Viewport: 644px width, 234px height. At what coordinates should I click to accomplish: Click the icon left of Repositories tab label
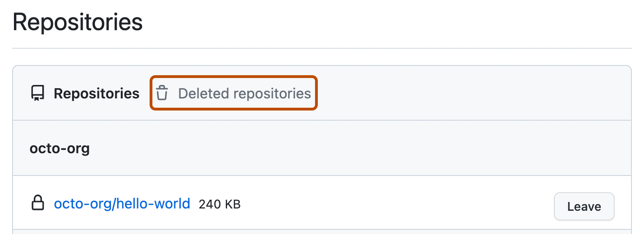[37, 93]
